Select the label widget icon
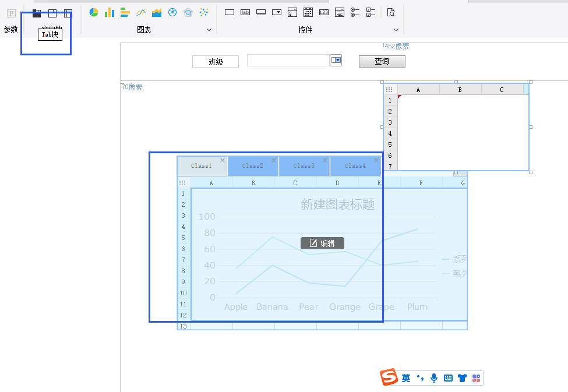Screen dimensions: 568x392 coord(245,12)
